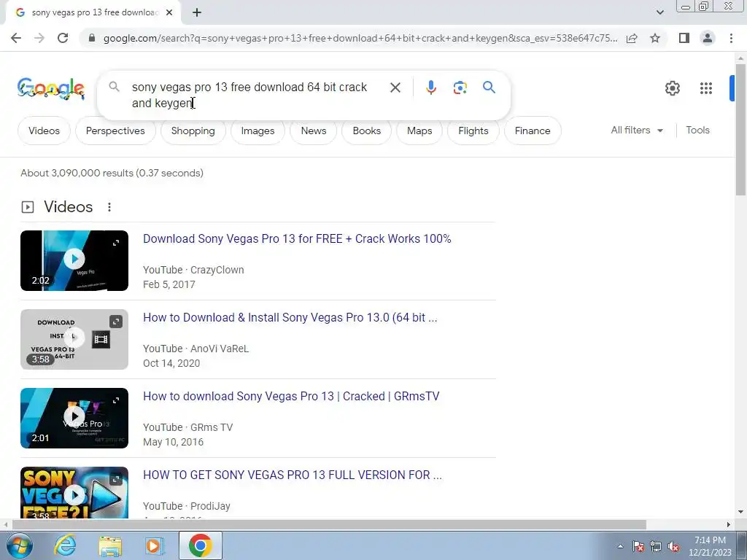Filter results by Shopping
The height and width of the screenshot is (560, 747).
pos(193,131)
